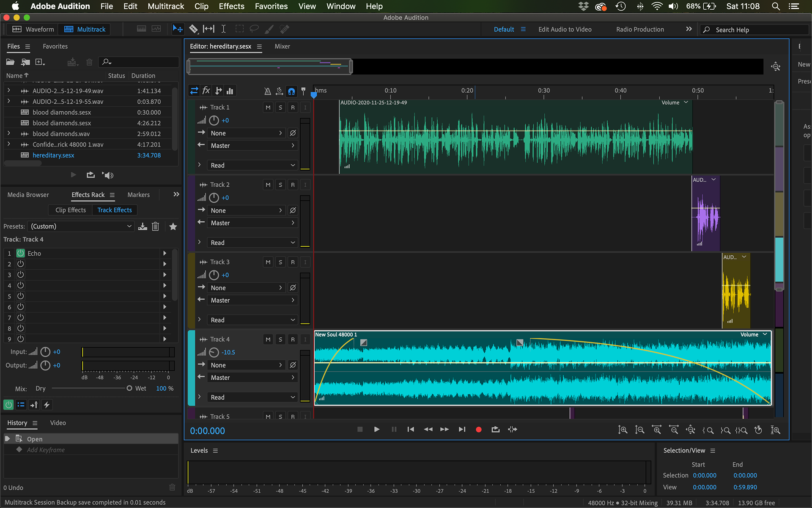
Task: Choose the Edit Audio to Video workspace
Action: [565, 29]
